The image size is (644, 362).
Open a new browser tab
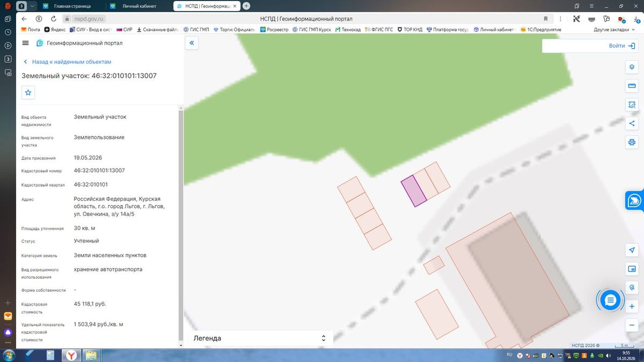pos(246,6)
